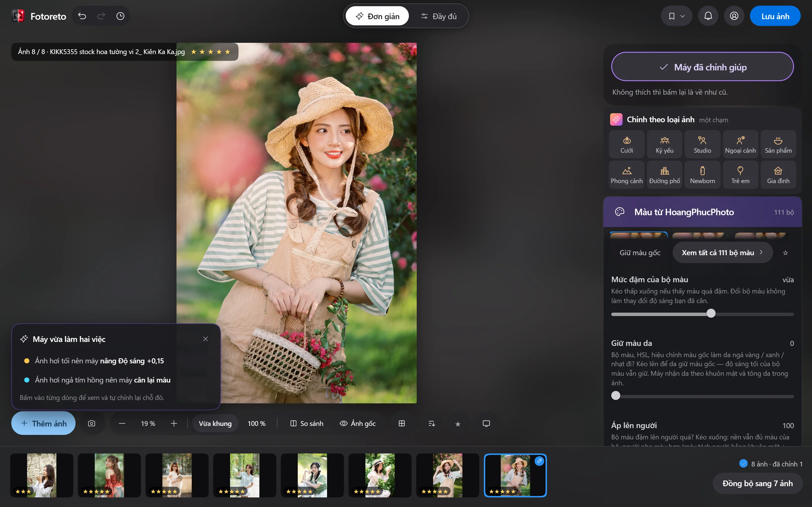Show the grid overlay icon

pos(402,424)
